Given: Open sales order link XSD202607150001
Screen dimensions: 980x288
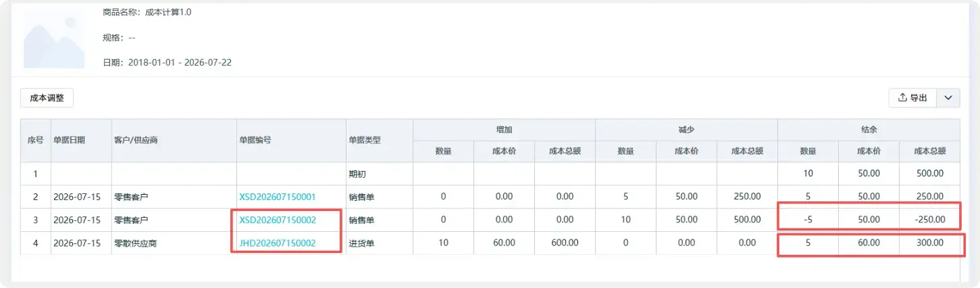Looking at the screenshot, I should point(278,197).
